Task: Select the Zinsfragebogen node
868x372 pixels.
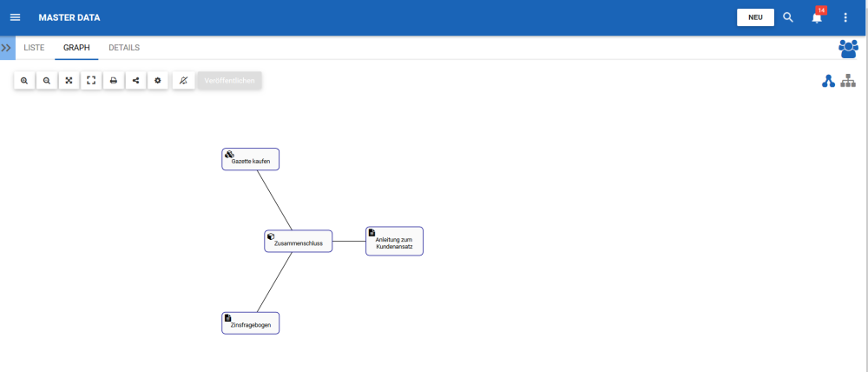Action: click(x=250, y=323)
